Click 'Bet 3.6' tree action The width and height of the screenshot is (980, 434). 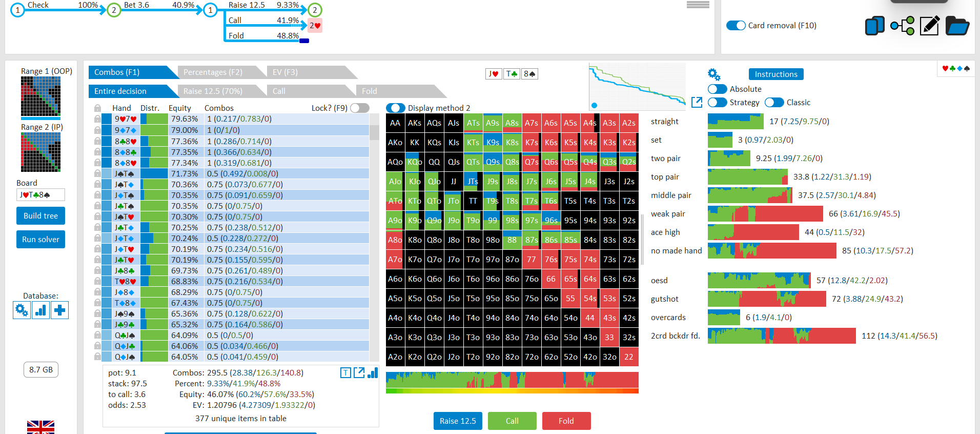[x=136, y=5]
